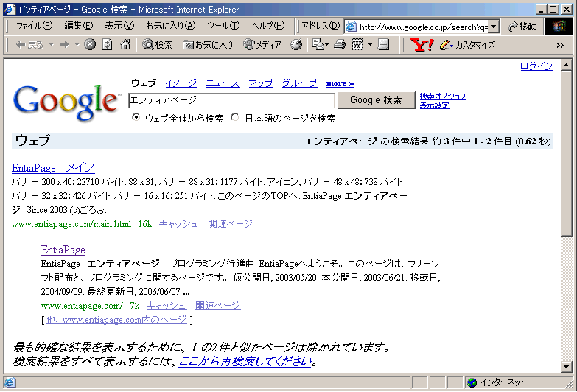Open the Forward history dropdown arrow
This screenshot has height=392, width=577.
coord(77,45)
